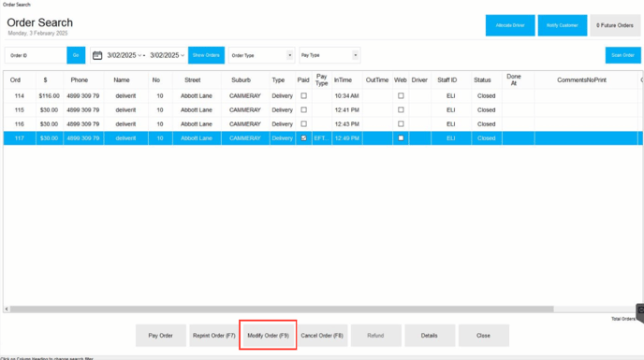Click the Notify Customer button
The height and width of the screenshot is (360, 644).
click(x=563, y=25)
